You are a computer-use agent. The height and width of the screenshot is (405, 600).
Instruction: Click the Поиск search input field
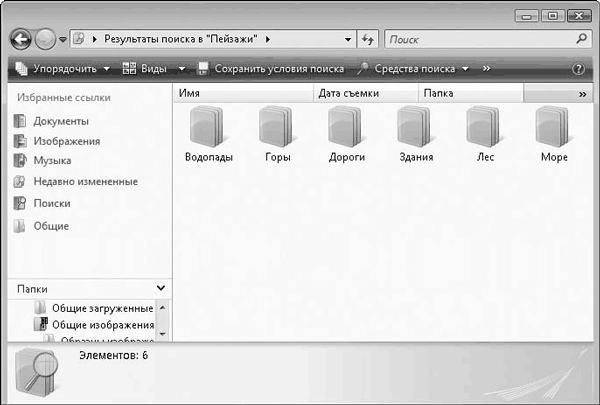478,39
